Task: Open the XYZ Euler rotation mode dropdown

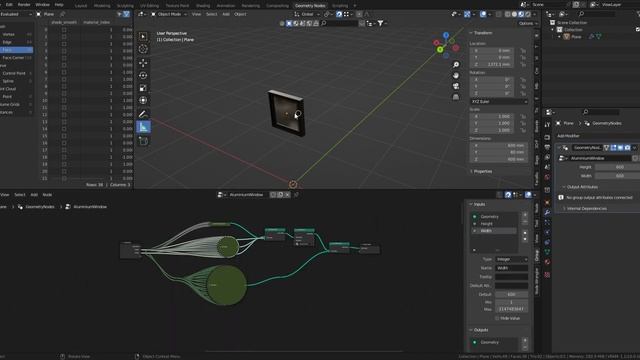Action: click(x=499, y=101)
